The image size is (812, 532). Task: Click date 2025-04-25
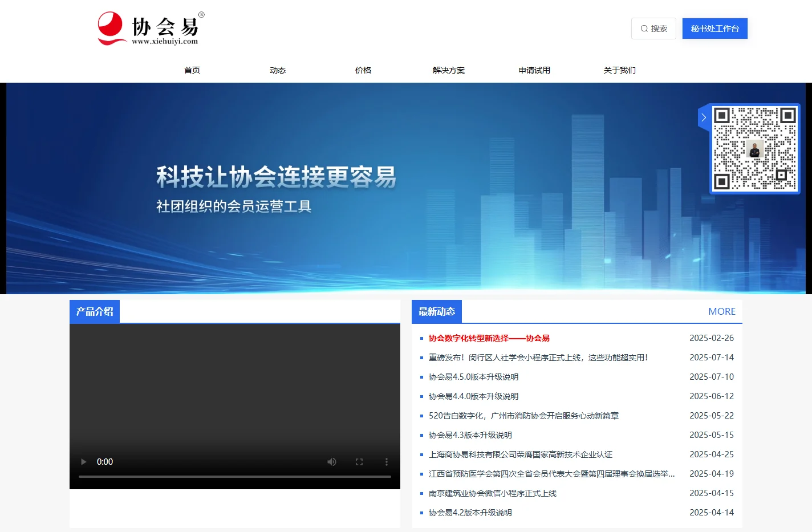[712, 454]
